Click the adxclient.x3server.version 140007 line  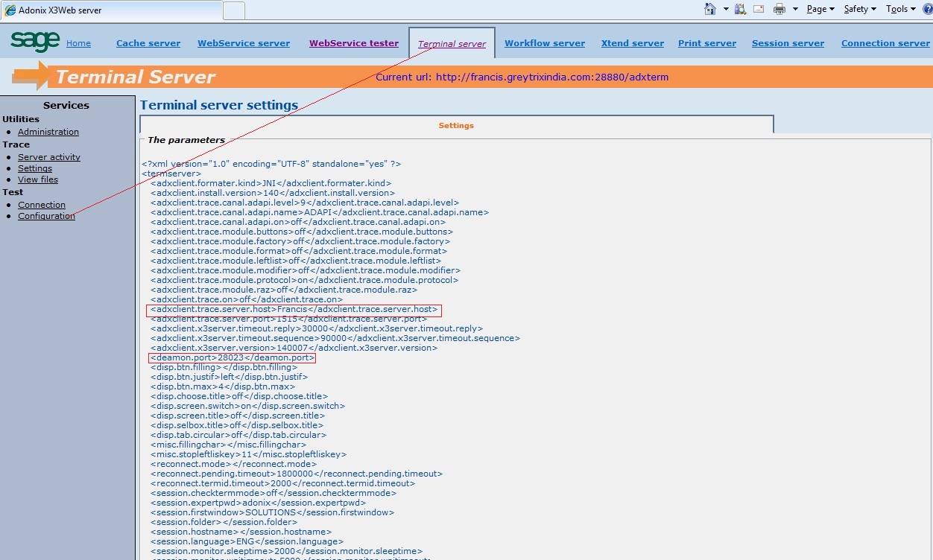point(294,348)
